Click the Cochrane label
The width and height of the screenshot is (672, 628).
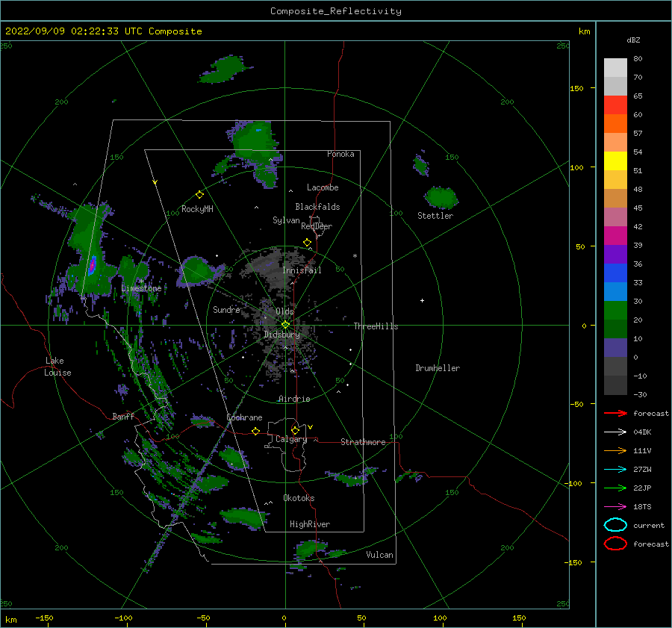(x=244, y=417)
